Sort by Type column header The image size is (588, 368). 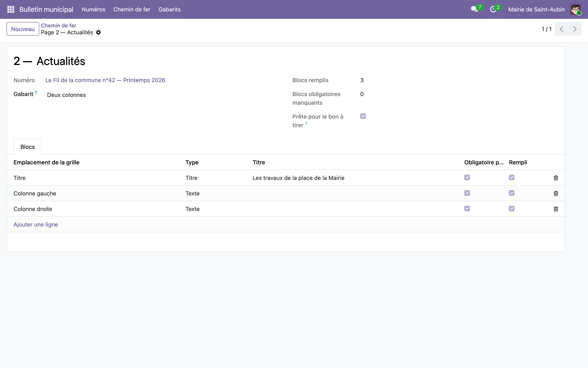(x=192, y=162)
